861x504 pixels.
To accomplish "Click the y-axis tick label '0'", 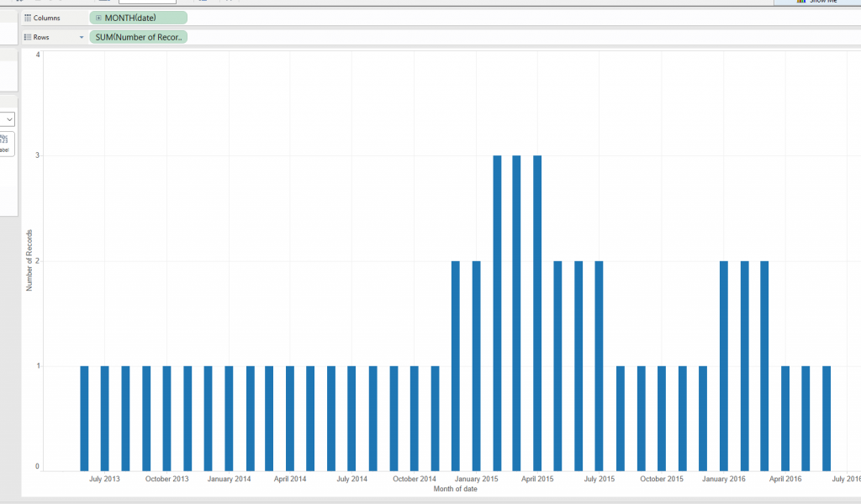I will point(38,467).
